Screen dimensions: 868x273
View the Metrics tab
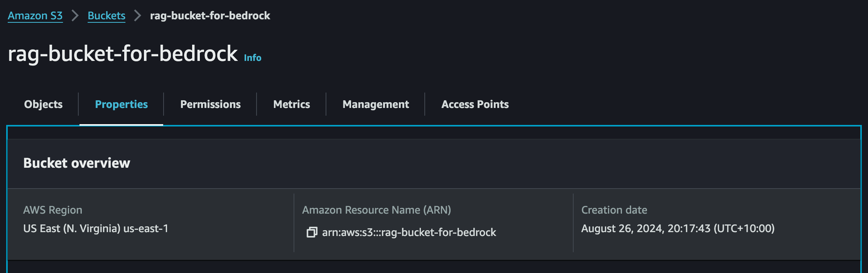[292, 104]
